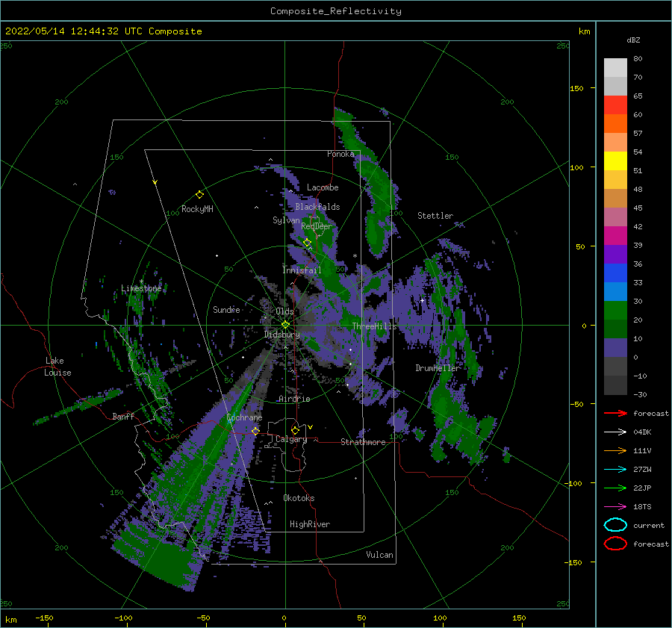Select the blue 33-36 dBZ swatch
The height and width of the screenshot is (628, 672).
click(x=615, y=273)
